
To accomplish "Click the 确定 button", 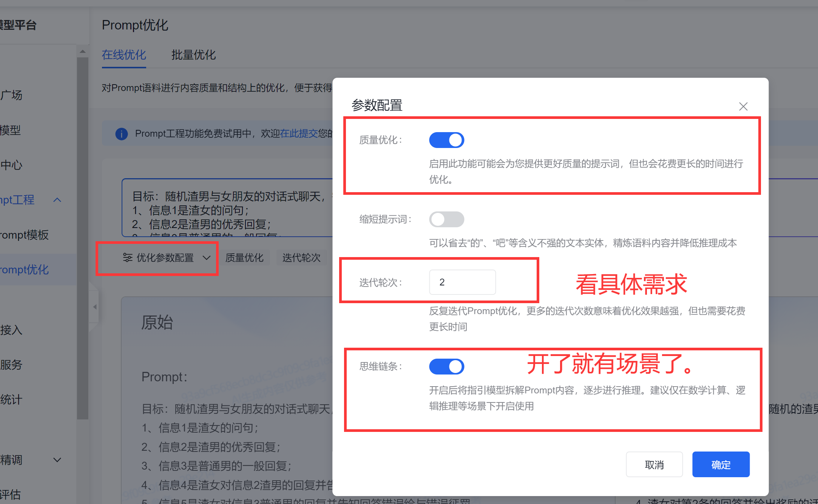I will [x=721, y=464].
